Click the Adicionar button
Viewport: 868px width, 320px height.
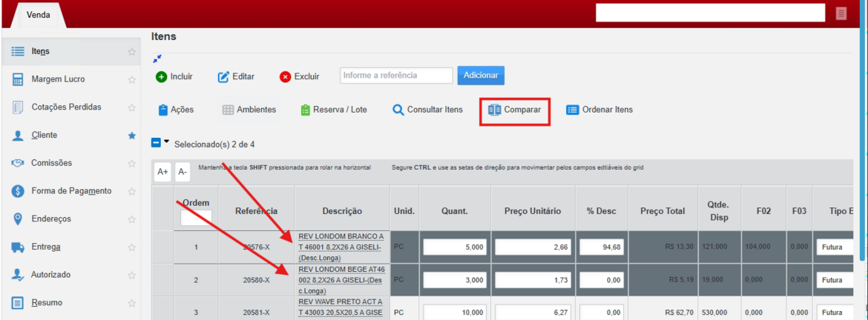point(481,75)
